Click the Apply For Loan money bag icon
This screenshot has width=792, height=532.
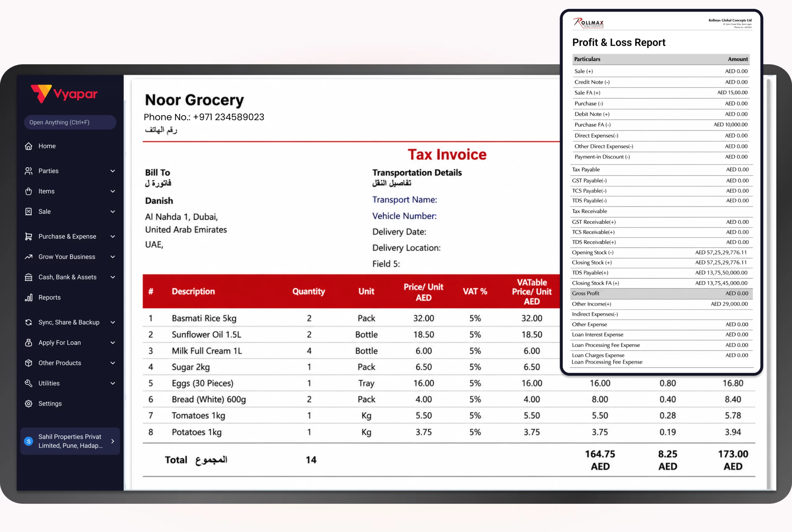click(28, 343)
